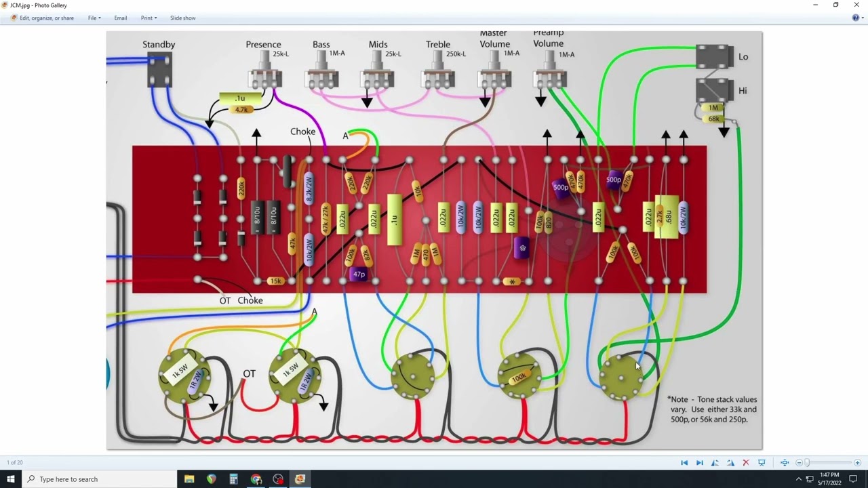Click the Email menu item
Image resolution: width=868 pixels, height=488 pixels.
coord(121,18)
